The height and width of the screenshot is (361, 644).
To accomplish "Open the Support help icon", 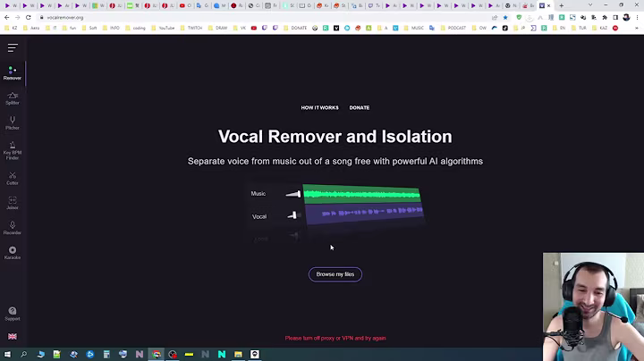I will coord(13,314).
